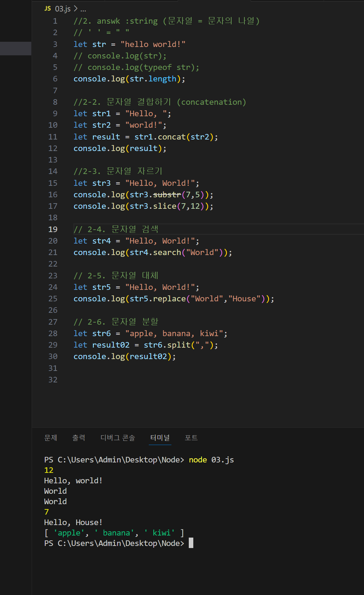Click the comment "// 2-6. 문자열 분할"
This screenshot has width=364, height=595.
[x=116, y=322]
